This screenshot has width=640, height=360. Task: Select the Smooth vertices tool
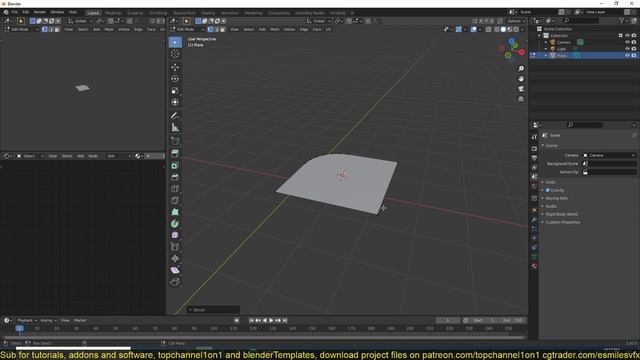(x=175, y=235)
